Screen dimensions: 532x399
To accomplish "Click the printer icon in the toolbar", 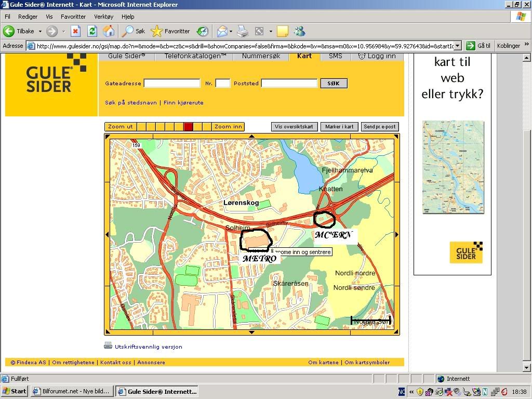I will pos(243,32).
